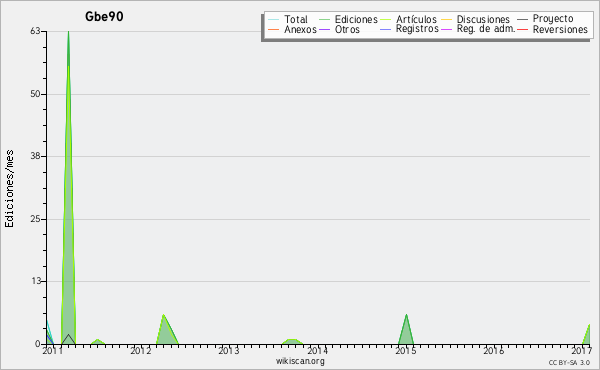Click the 2014 x-axis label
The height and width of the screenshot is (370, 600).
pyautogui.click(x=317, y=350)
